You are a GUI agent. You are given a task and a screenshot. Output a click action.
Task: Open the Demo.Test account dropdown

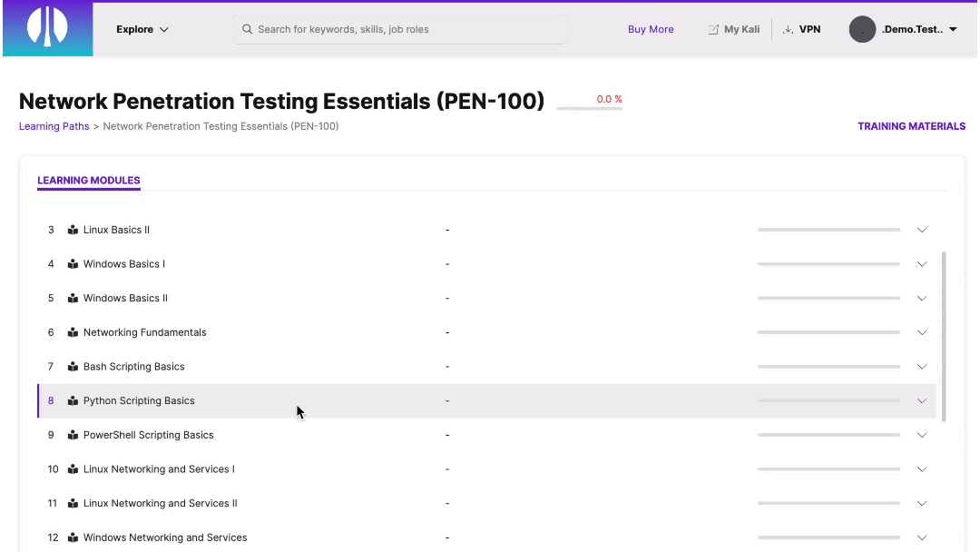(x=952, y=28)
